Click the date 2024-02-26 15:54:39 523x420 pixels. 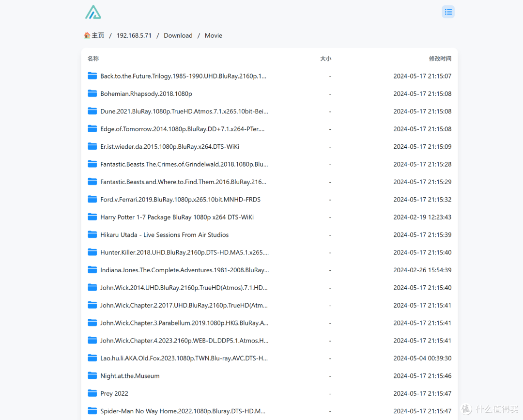point(422,270)
